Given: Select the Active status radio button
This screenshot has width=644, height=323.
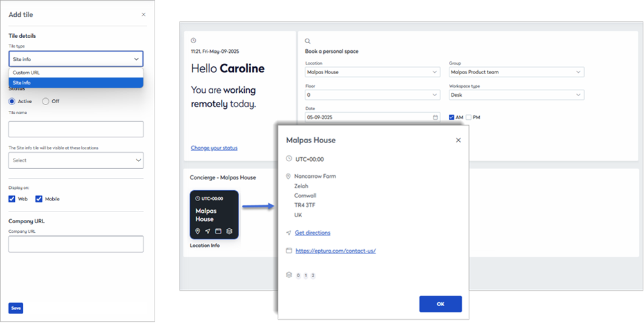Looking at the screenshot, I should [x=12, y=101].
